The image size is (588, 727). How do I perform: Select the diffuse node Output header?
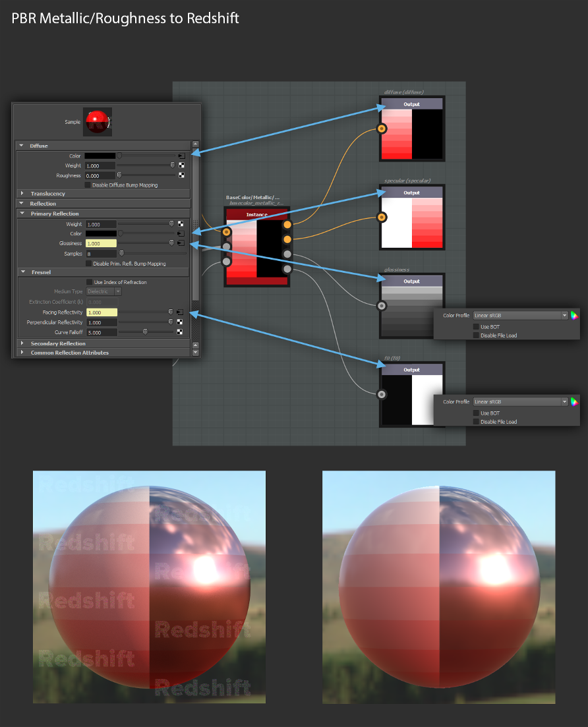coord(412,104)
